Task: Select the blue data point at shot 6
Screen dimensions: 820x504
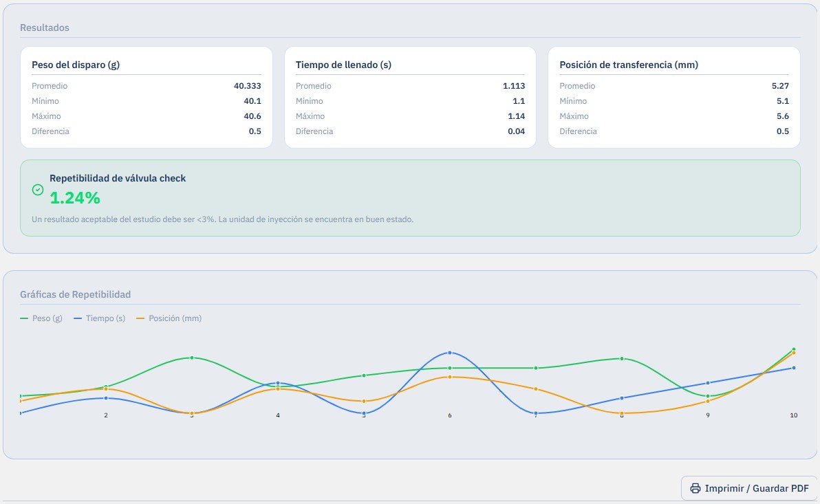Action: tap(450, 353)
